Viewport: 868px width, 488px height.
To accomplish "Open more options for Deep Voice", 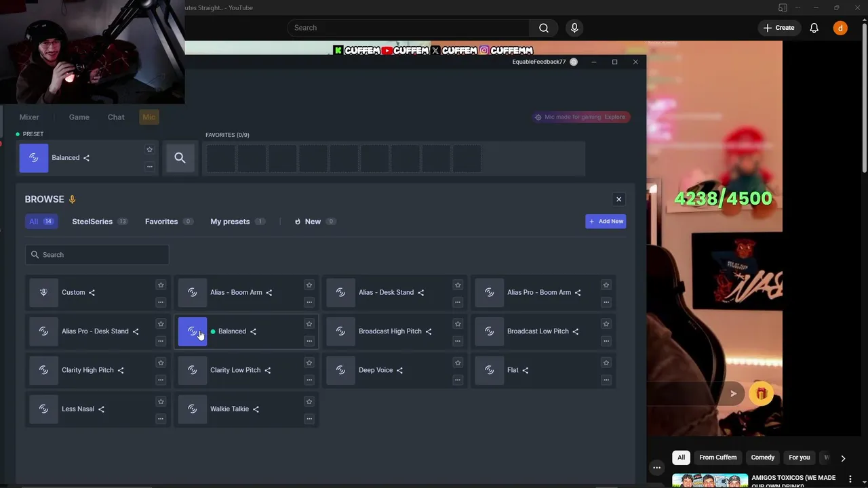I will coord(458,380).
